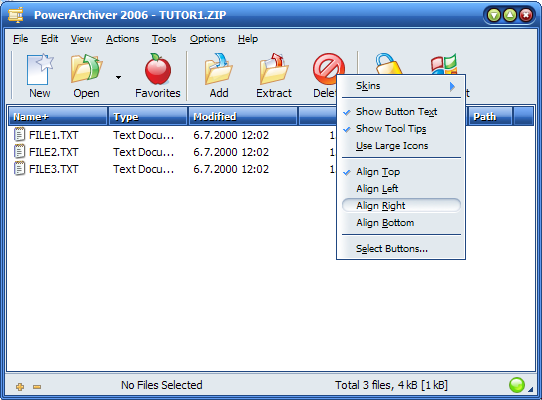The height and width of the screenshot is (400, 542).
Task: Click the Extract toolbar icon
Action: 274,69
